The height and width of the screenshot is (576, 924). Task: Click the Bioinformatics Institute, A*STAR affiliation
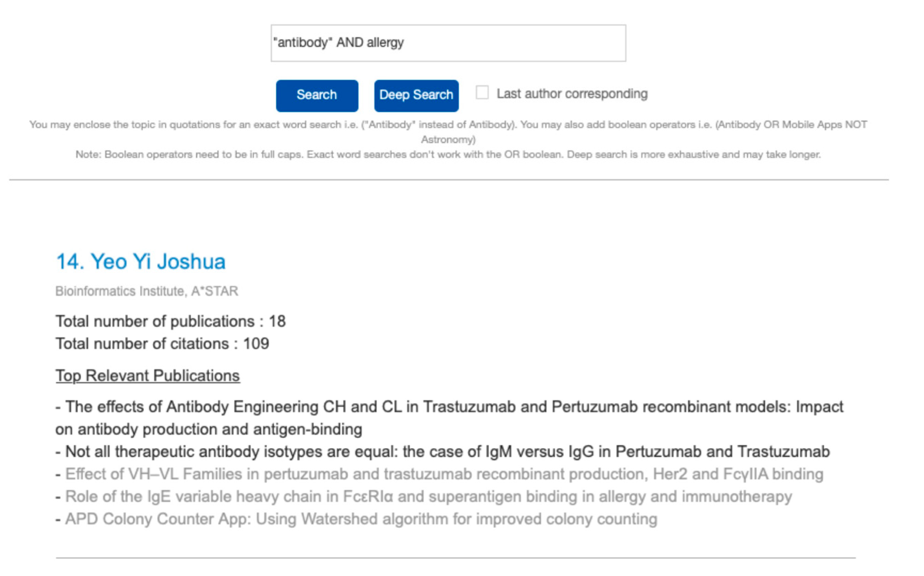[147, 291]
